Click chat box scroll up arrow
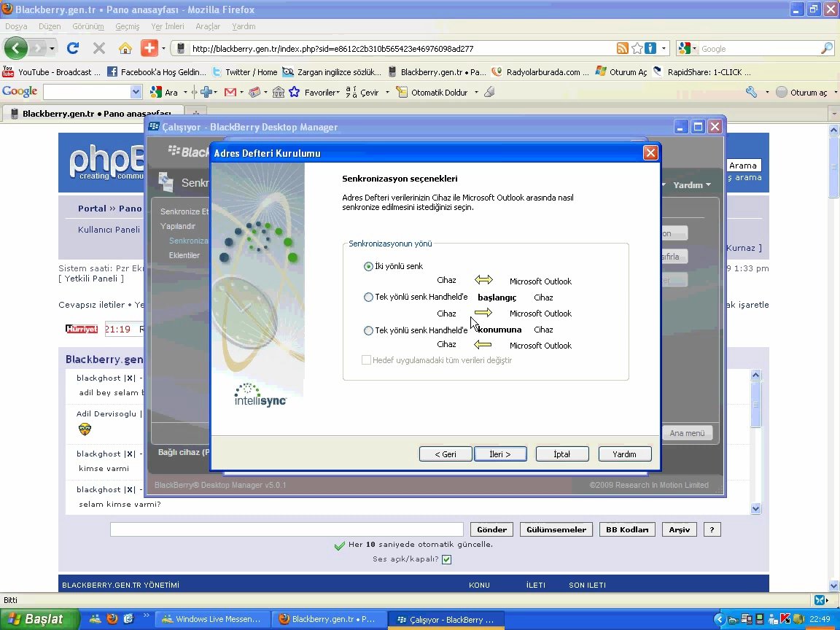The width and height of the screenshot is (840, 630). click(756, 375)
